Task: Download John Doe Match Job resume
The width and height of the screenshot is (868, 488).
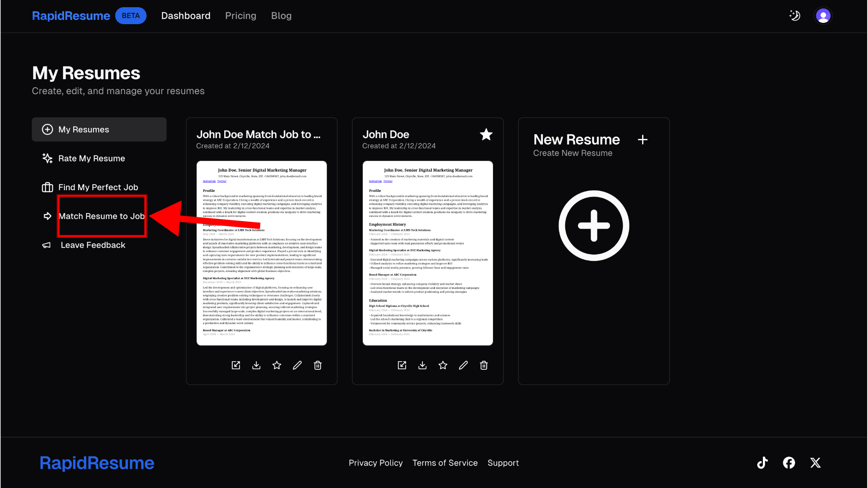Action: [x=256, y=365]
